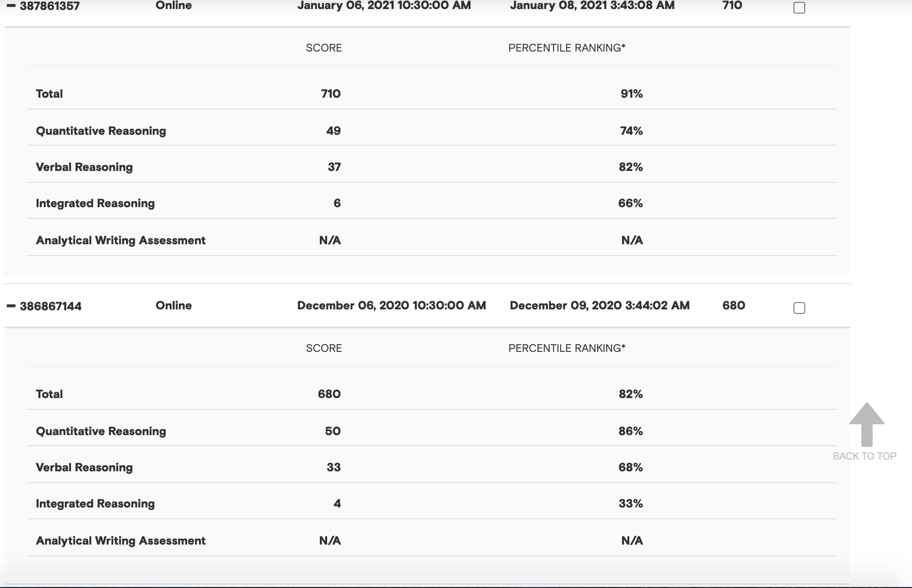The image size is (912, 588).
Task: Collapse exam record 386867144
Action: 11,305
